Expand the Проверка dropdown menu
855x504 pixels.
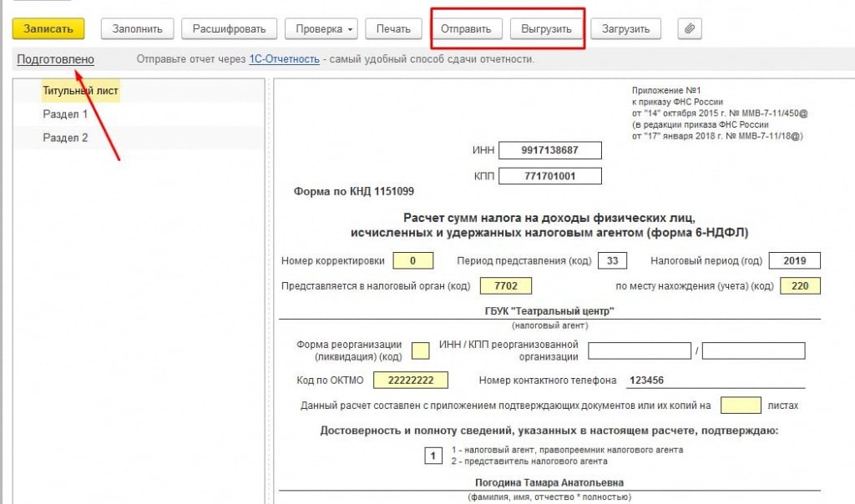tap(325, 29)
